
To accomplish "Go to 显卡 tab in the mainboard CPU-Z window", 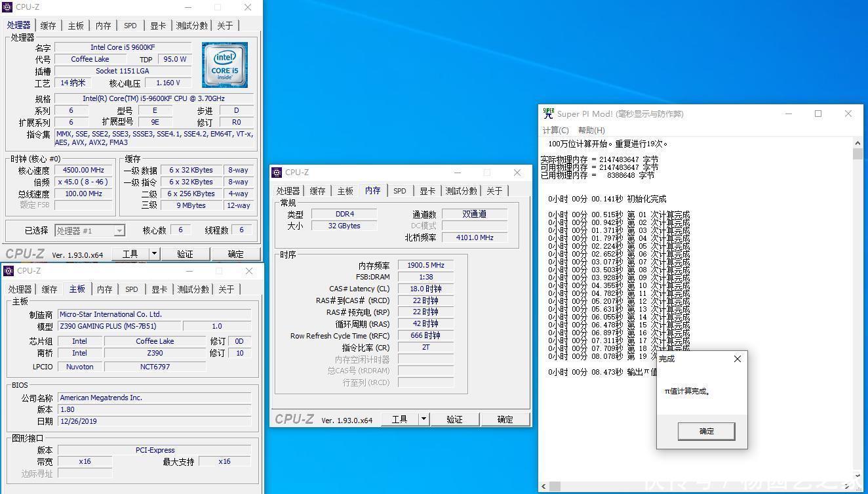I will (x=159, y=289).
